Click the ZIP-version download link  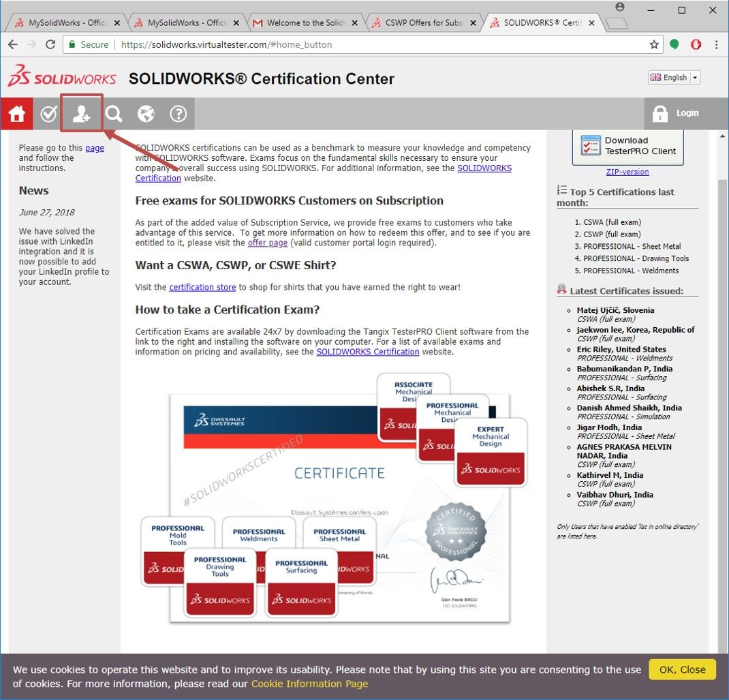tap(627, 171)
